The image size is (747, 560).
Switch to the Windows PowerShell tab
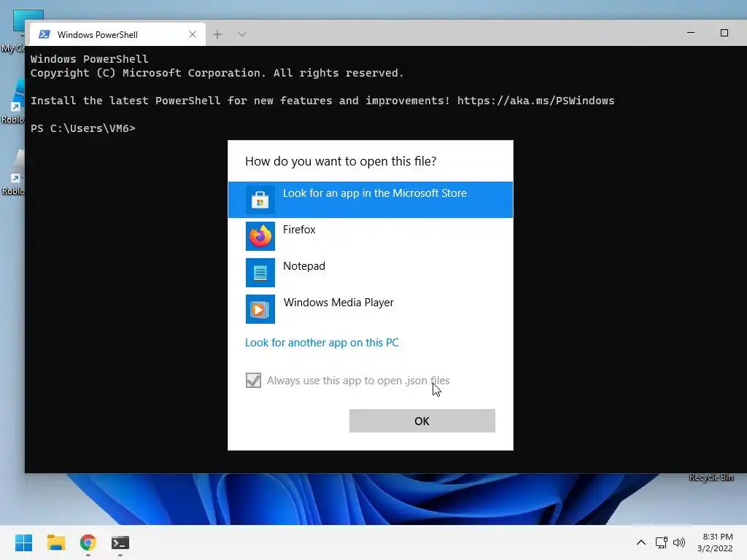click(x=117, y=34)
